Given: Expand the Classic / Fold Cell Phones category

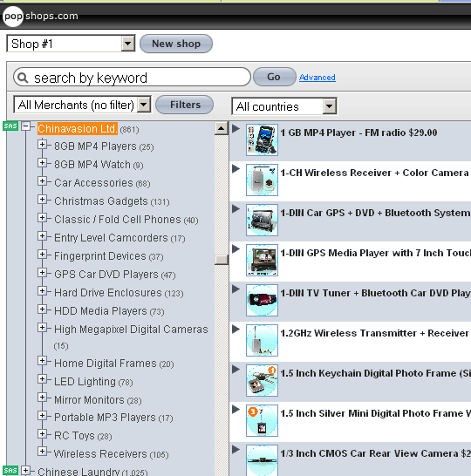Looking at the screenshot, I should pyautogui.click(x=42, y=218).
